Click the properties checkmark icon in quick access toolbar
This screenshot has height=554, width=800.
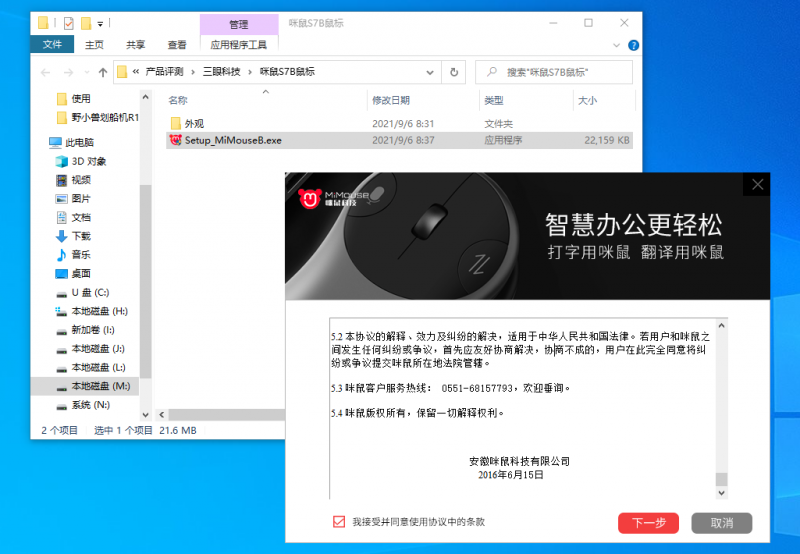pos(68,23)
